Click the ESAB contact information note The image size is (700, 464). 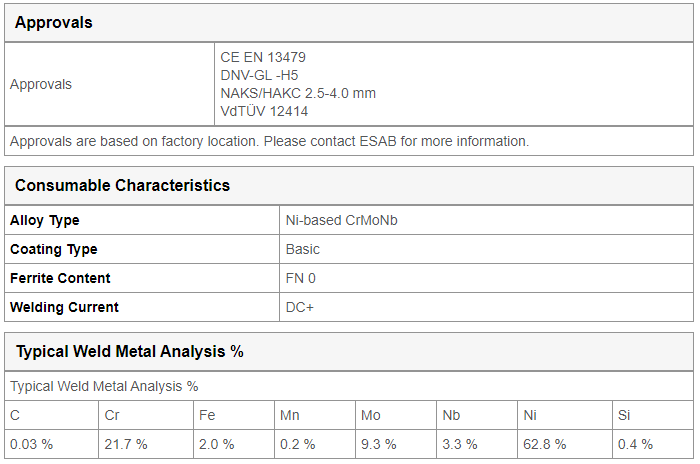pos(269,141)
